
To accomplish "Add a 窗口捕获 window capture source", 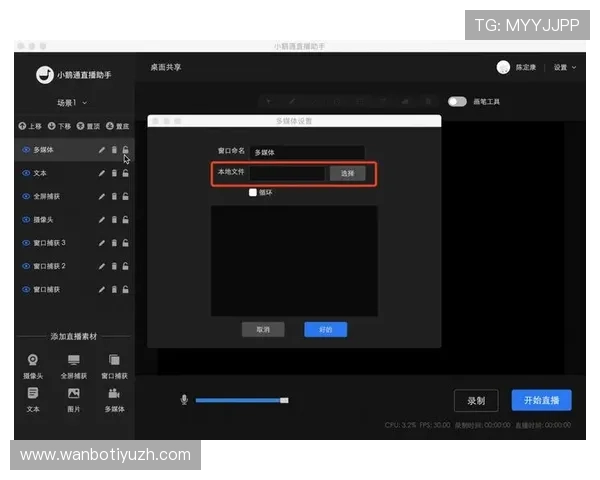I will 114,365.
